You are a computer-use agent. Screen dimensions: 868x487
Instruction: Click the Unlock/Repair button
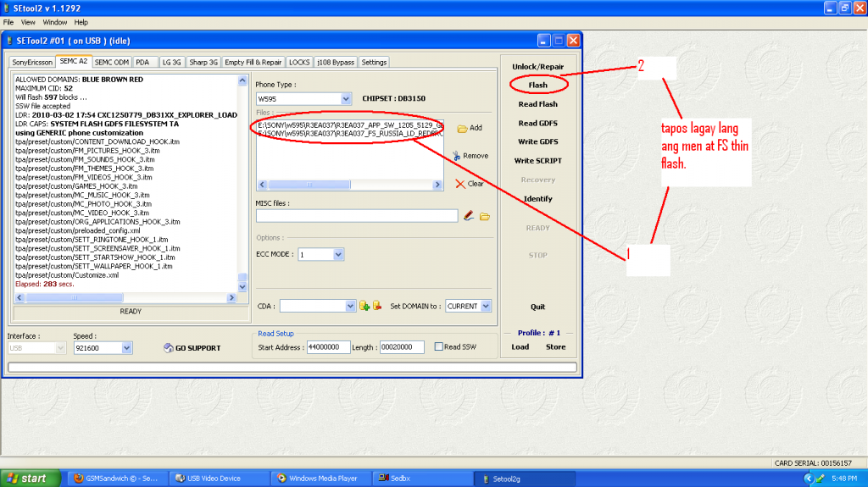[x=537, y=67]
